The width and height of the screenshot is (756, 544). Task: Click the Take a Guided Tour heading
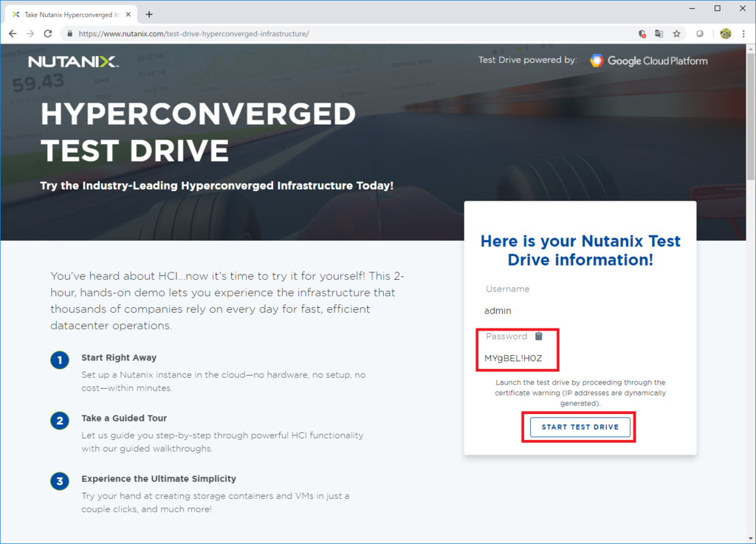pos(124,419)
